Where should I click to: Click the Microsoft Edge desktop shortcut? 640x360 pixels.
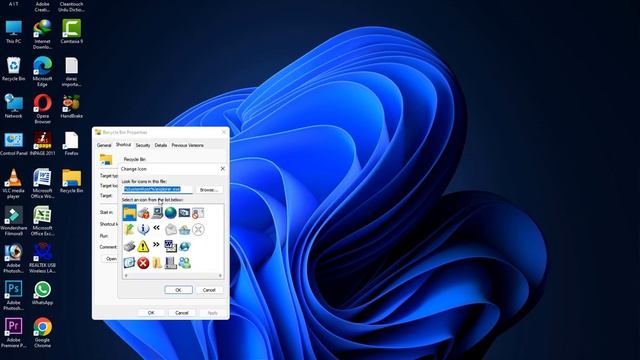(x=42, y=71)
